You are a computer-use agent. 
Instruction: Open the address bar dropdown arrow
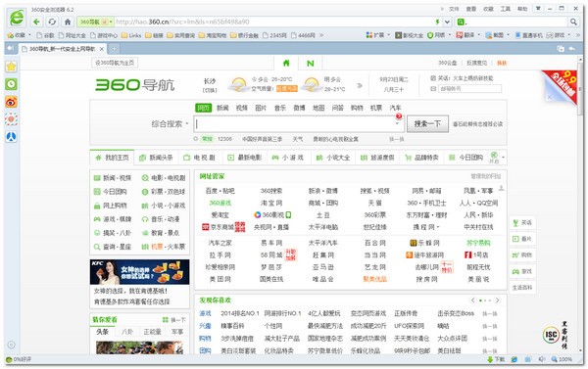pos(448,22)
